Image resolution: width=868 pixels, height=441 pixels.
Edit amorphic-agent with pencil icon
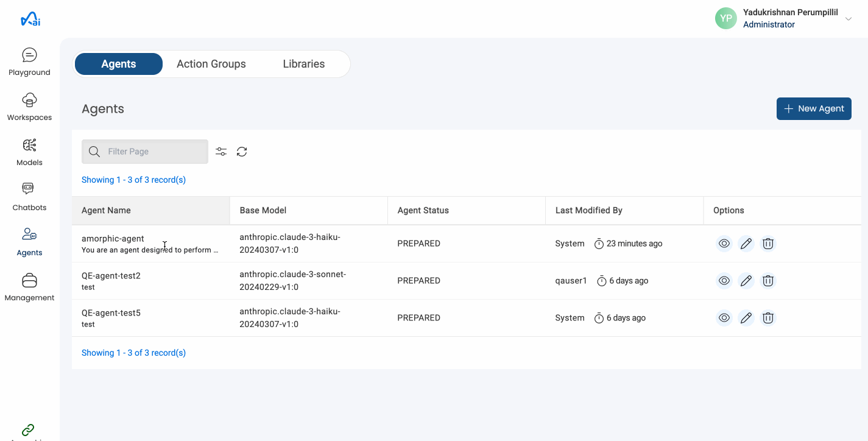(x=746, y=244)
